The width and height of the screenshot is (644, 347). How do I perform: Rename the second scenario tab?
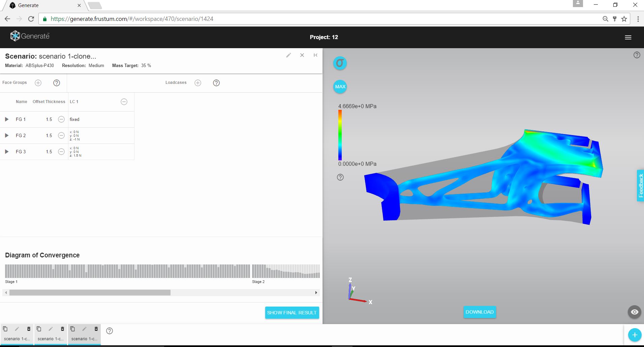(51, 329)
